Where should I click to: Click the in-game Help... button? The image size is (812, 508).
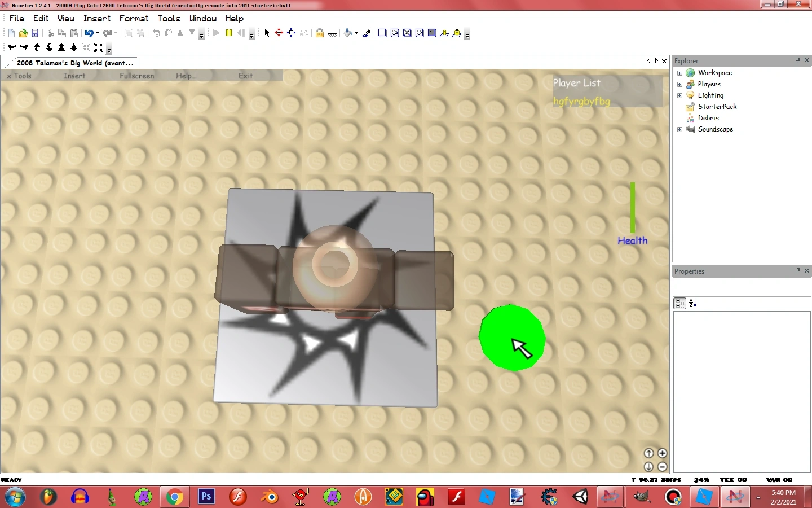186,76
